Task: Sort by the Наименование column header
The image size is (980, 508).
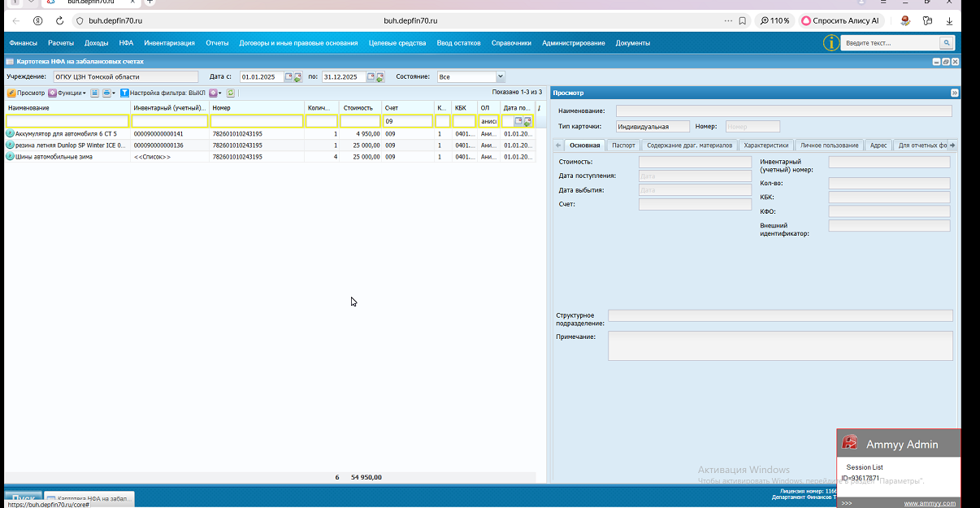Action: click(67, 107)
